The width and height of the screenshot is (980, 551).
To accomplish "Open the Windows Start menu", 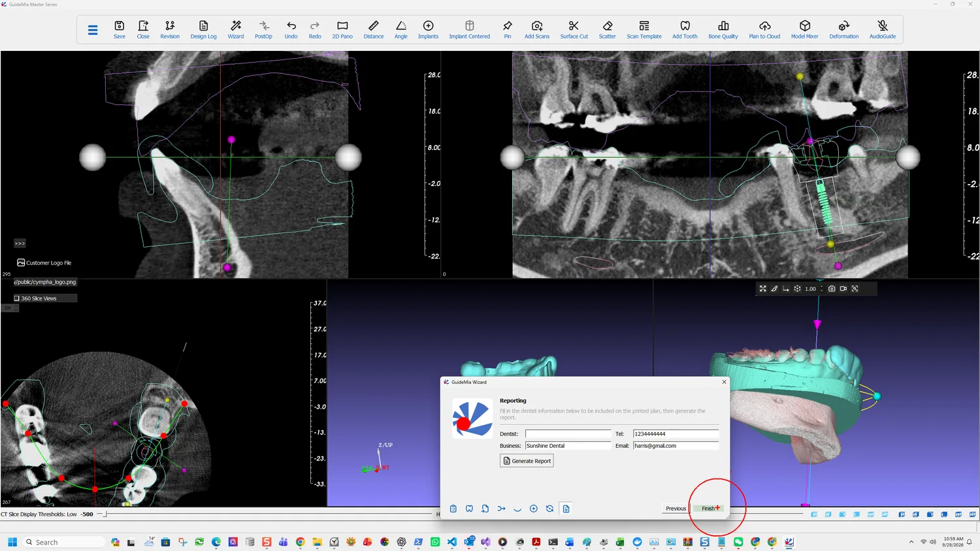I will tap(12, 542).
